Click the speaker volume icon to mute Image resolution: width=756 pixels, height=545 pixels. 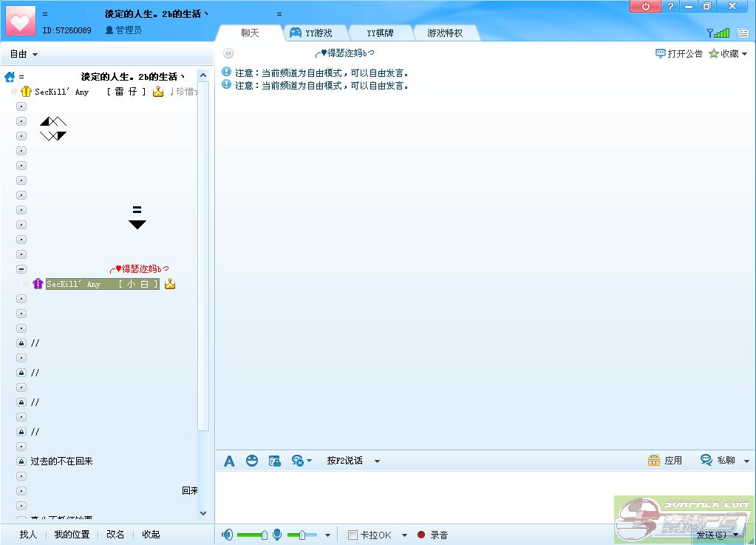click(228, 535)
